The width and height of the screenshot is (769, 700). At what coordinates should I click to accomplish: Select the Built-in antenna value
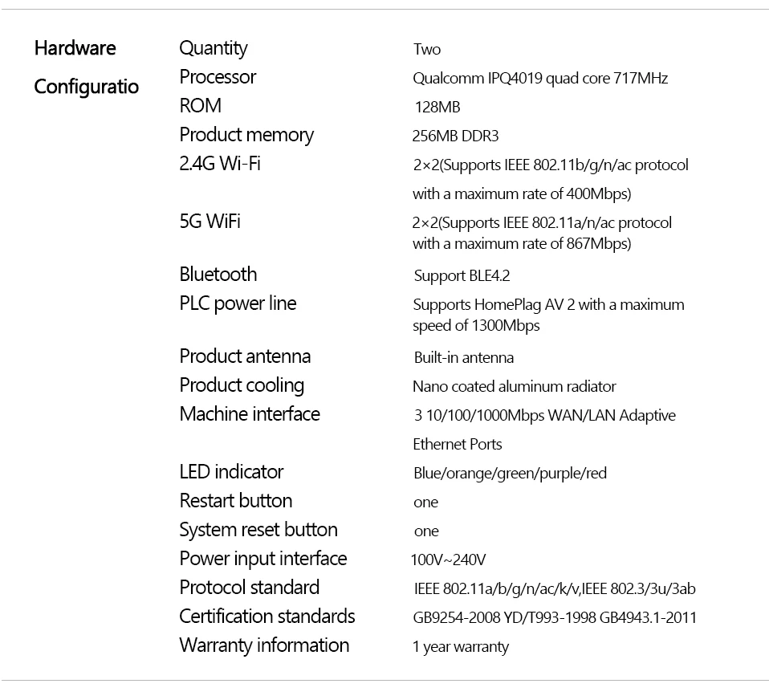464,357
